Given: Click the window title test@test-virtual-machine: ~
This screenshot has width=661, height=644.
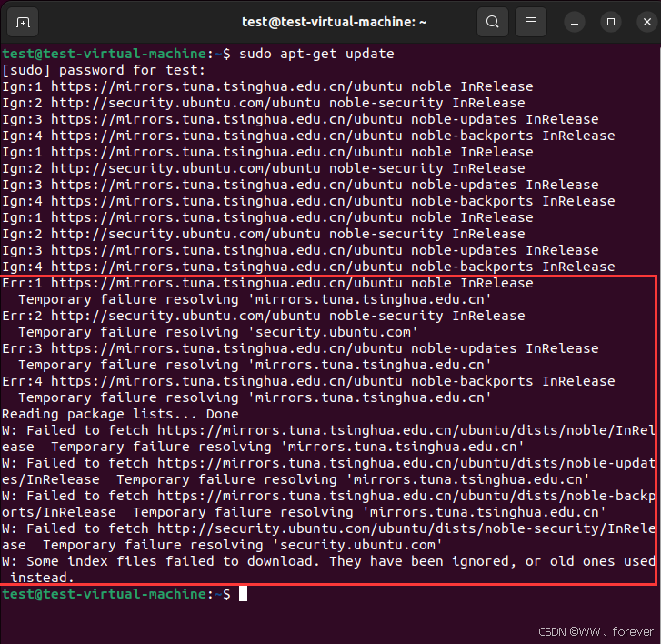Looking at the screenshot, I should coord(334,22).
